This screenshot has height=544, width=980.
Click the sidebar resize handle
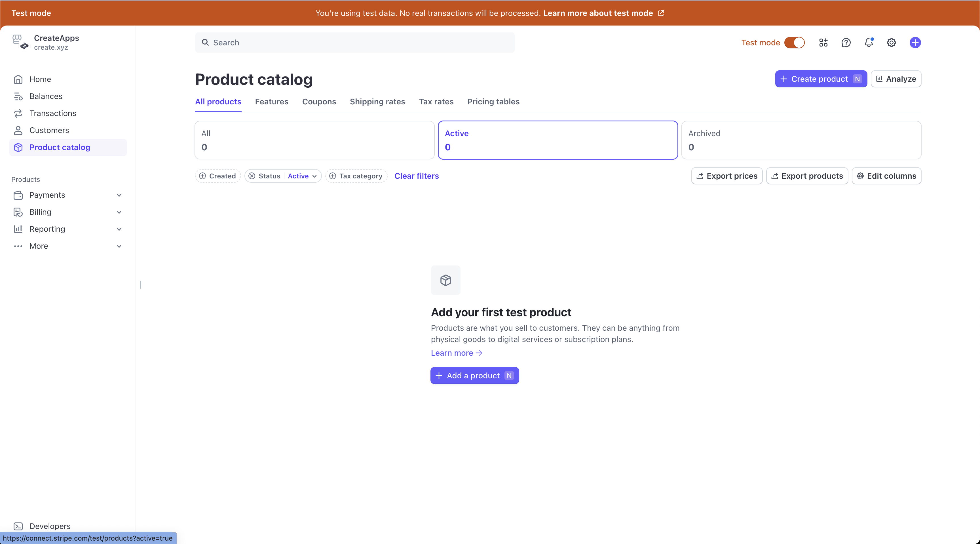point(140,284)
